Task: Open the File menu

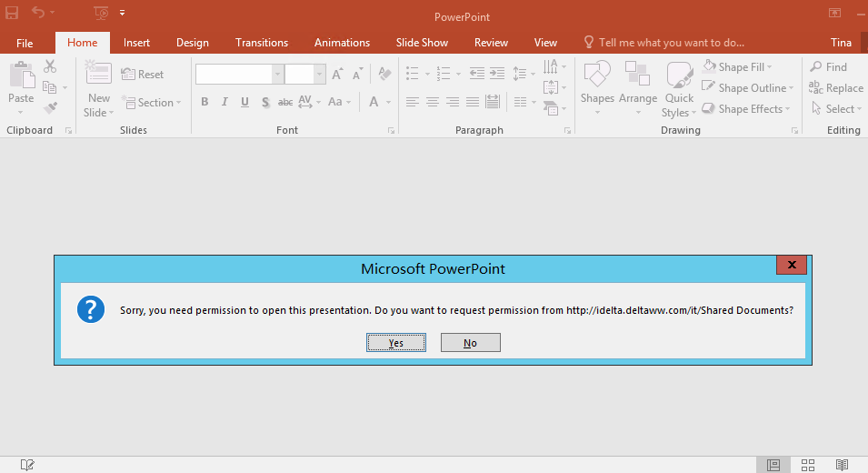Action: point(25,43)
